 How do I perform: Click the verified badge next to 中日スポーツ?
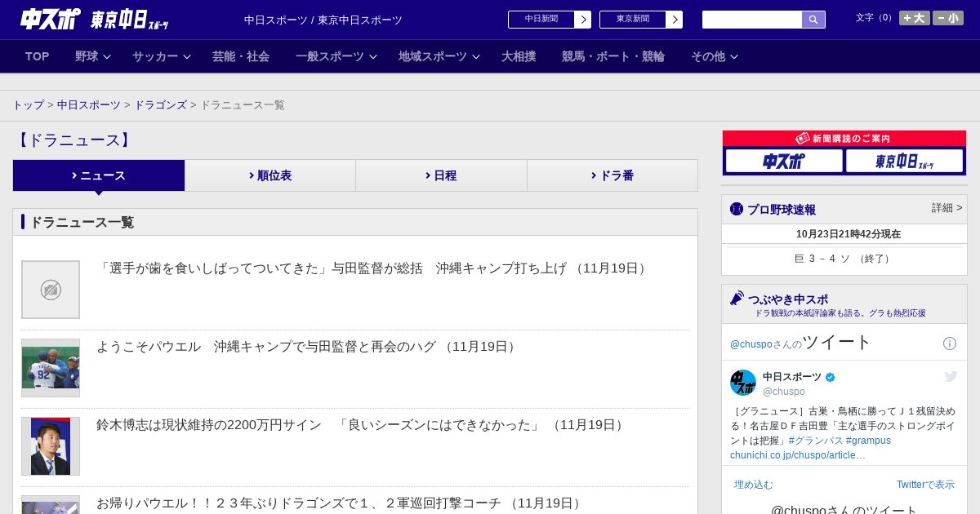click(831, 377)
